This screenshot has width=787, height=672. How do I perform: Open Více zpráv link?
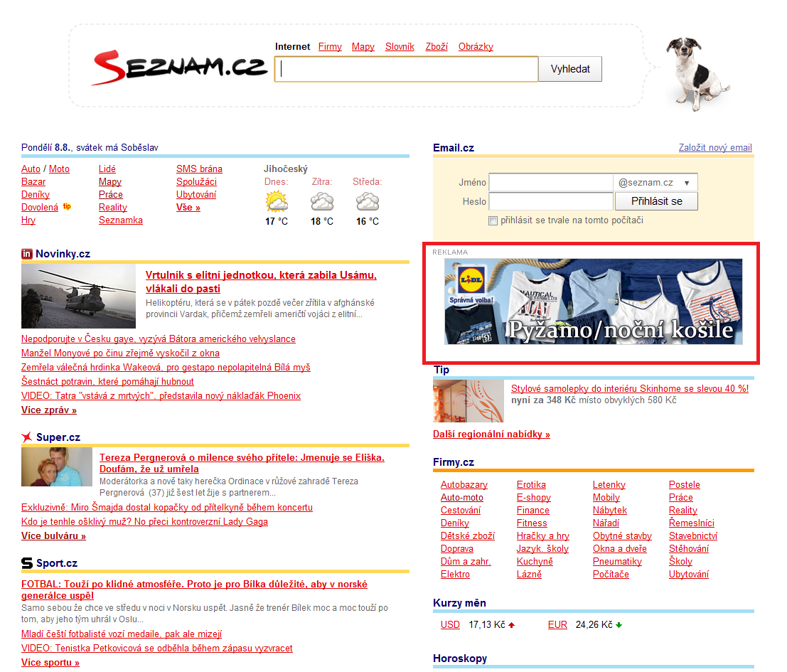[48, 410]
